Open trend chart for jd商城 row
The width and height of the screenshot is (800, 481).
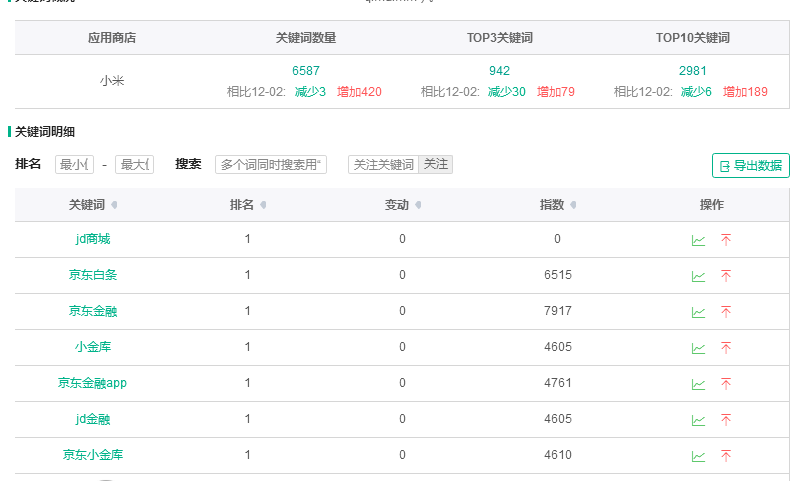click(x=698, y=240)
